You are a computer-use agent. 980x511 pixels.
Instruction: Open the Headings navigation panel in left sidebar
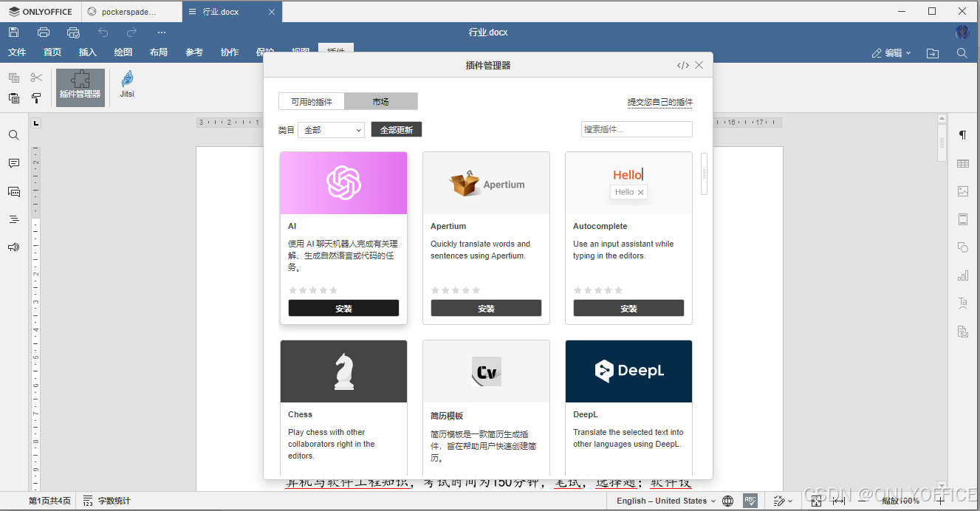[x=13, y=219]
